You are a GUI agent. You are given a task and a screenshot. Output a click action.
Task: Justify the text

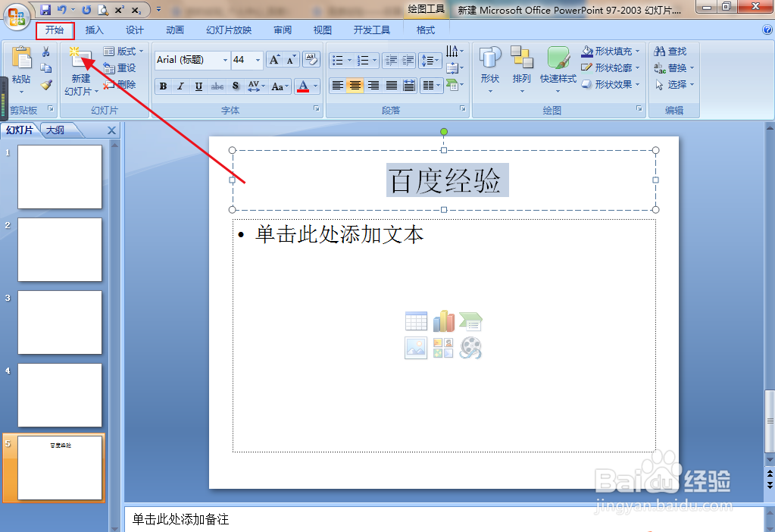point(391,86)
